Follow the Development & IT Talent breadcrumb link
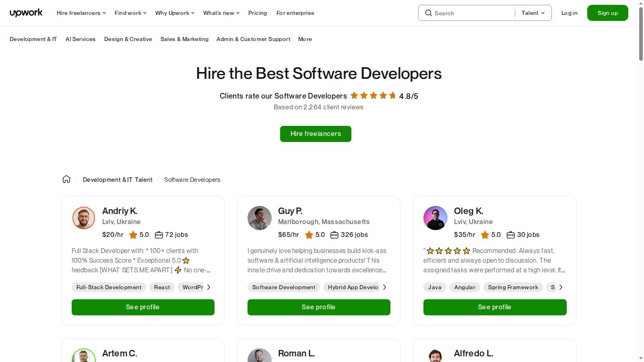 pos(118,179)
